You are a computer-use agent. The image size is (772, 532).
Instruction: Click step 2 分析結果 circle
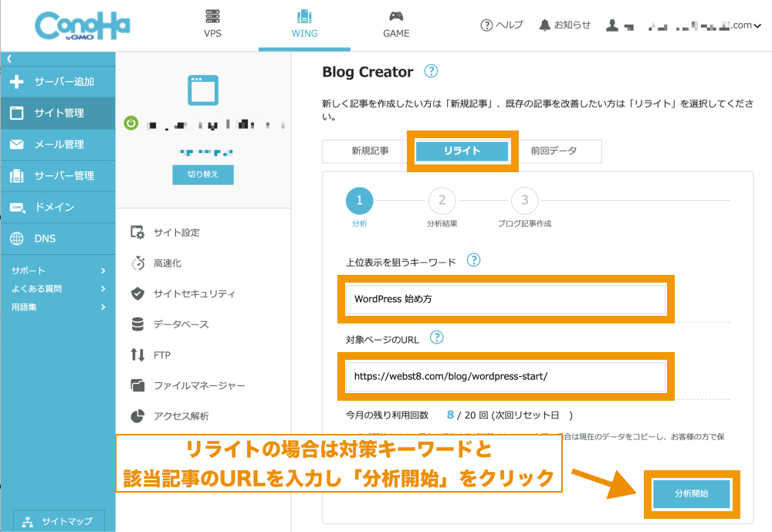[x=442, y=201]
